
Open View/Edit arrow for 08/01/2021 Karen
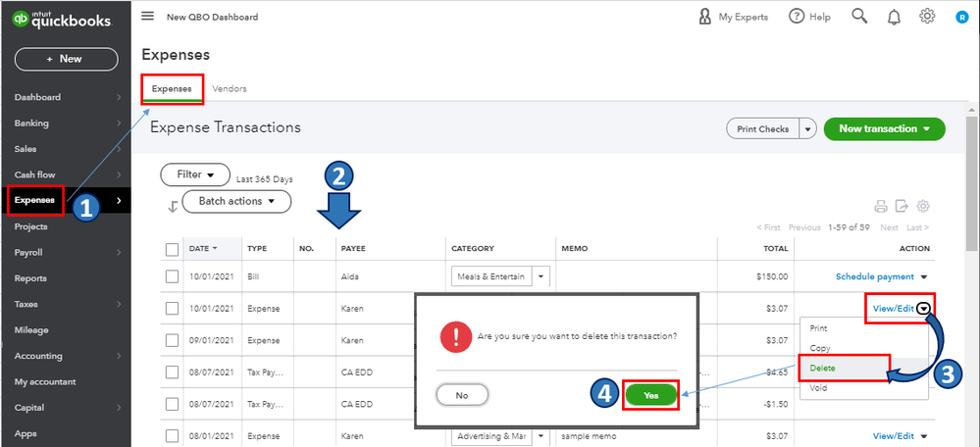pos(924,436)
